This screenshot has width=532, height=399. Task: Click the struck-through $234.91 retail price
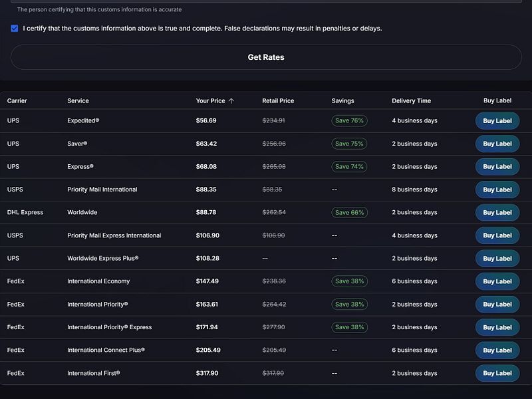[x=273, y=120]
